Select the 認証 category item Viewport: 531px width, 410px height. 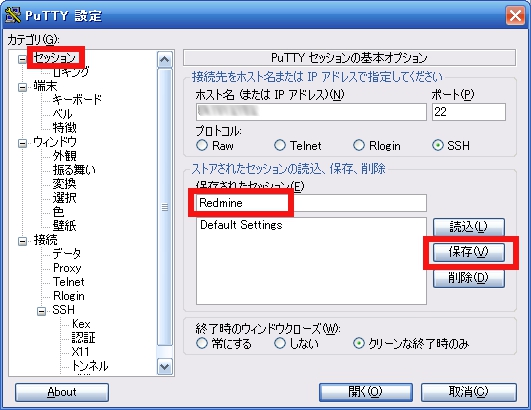coord(84,338)
